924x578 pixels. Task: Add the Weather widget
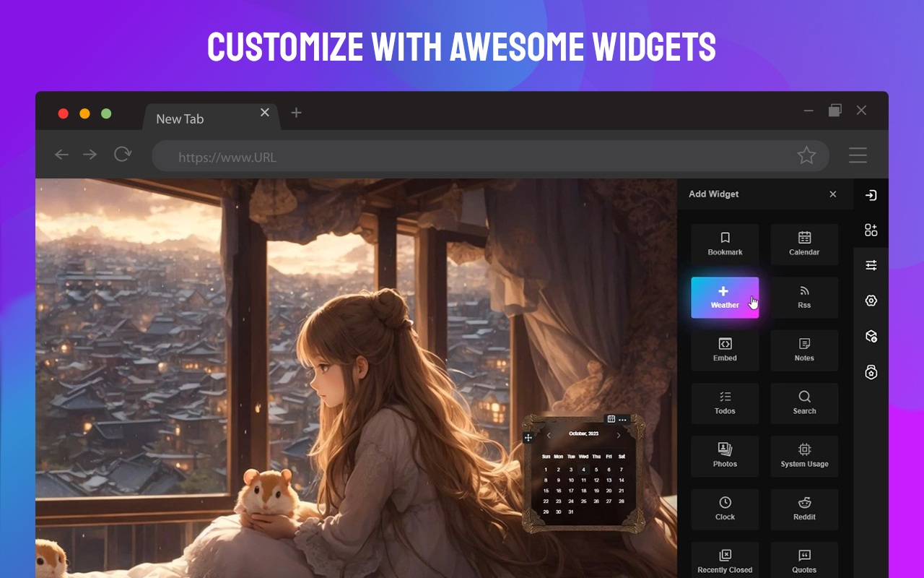pos(724,297)
